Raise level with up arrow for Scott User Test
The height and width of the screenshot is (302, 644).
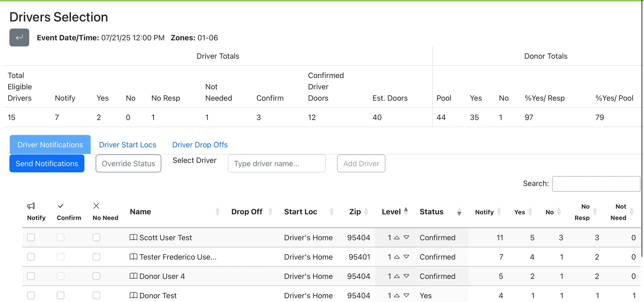397,238
